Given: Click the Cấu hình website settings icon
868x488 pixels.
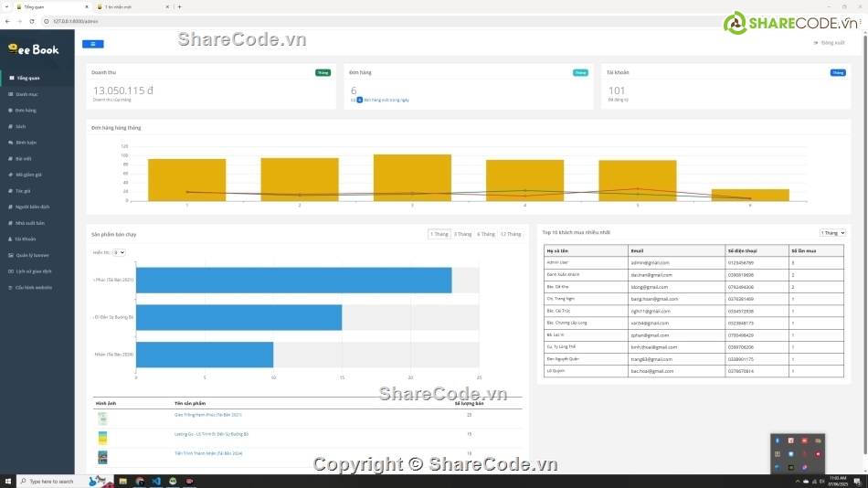Looking at the screenshot, I should (x=11, y=288).
